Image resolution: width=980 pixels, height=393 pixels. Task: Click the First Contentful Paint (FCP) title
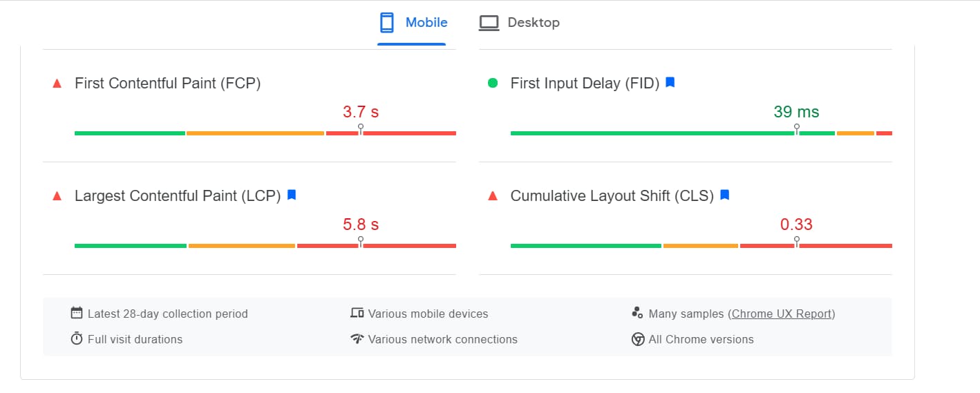coord(167,84)
